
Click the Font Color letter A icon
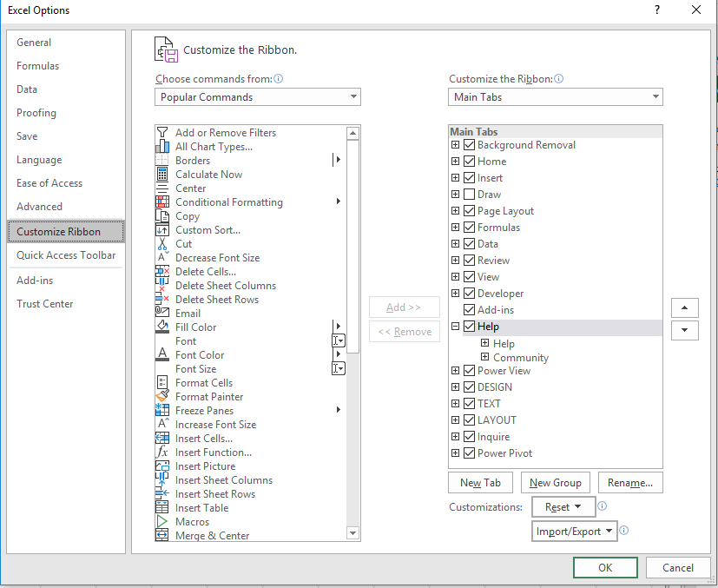162,355
